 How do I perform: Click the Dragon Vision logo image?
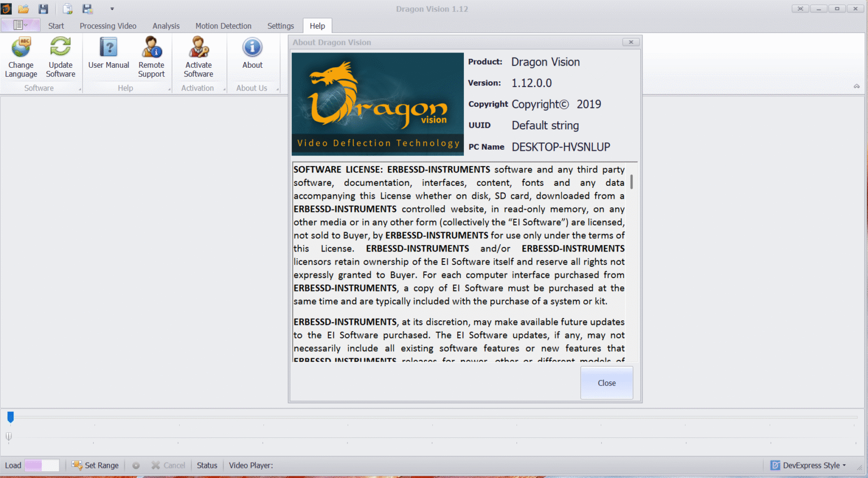coord(377,104)
